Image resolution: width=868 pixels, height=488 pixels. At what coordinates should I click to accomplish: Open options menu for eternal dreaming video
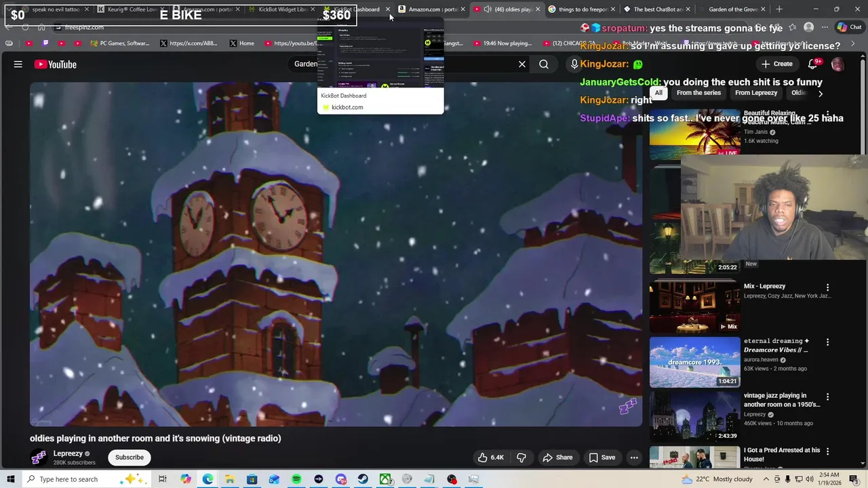pyautogui.click(x=827, y=342)
